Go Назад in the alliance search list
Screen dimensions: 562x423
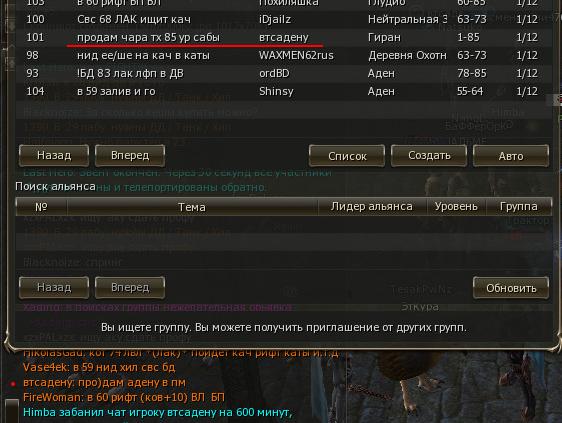pos(54,287)
